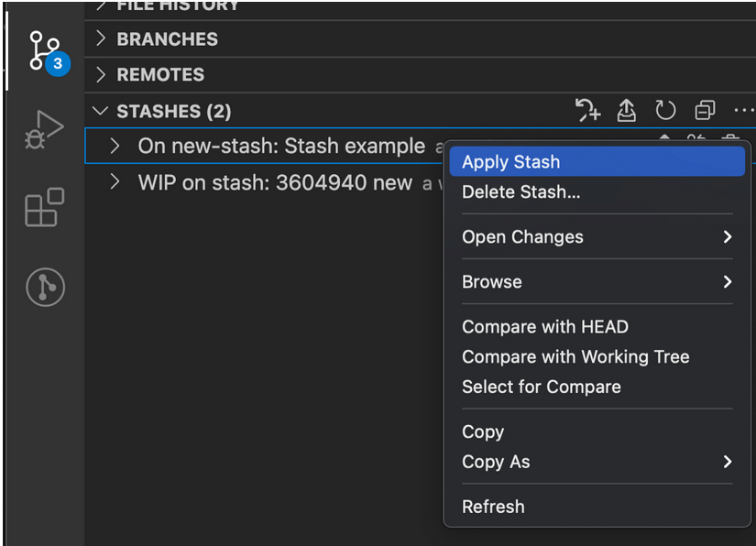The width and height of the screenshot is (756, 546).
Task: Collapse all stashes with the stacked squares icon
Action: pos(705,110)
